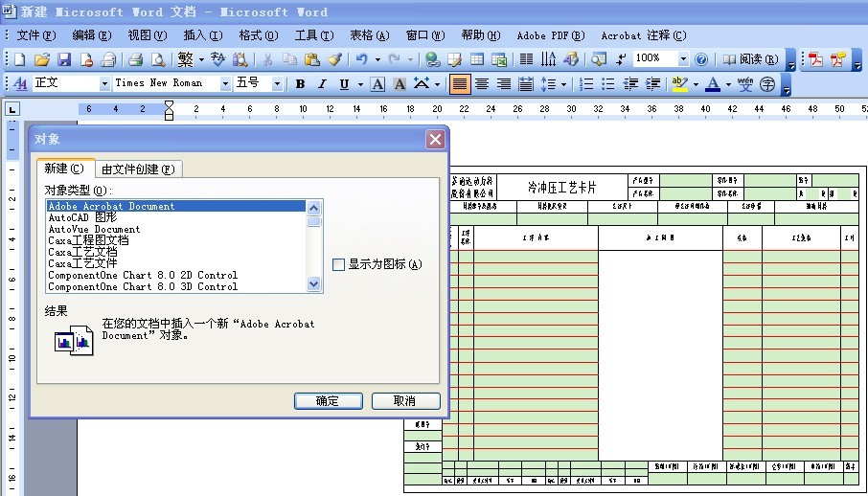868x496 pixels.
Task: Click the 取消 button
Action: tap(405, 401)
